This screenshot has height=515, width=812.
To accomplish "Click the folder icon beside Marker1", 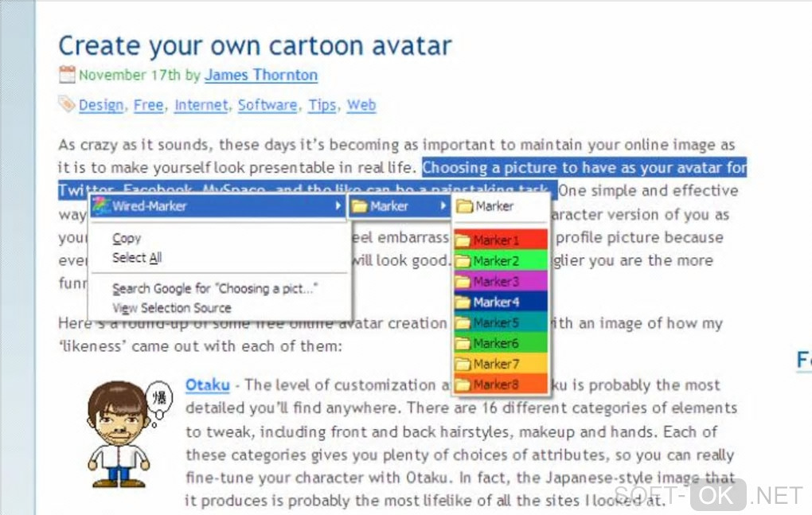I will click(463, 240).
